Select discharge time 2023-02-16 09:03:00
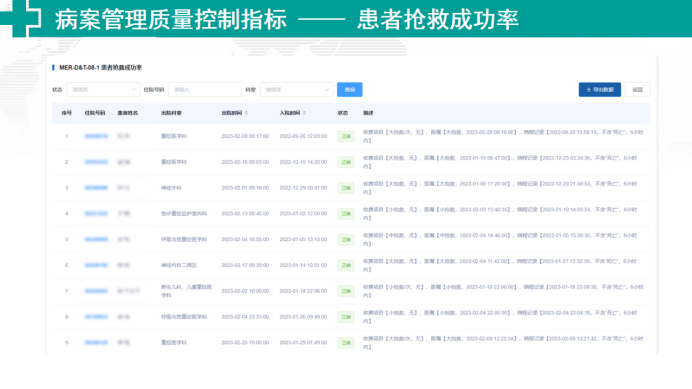The width and height of the screenshot is (692, 389). pyautogui.click(x=245, y=162)
